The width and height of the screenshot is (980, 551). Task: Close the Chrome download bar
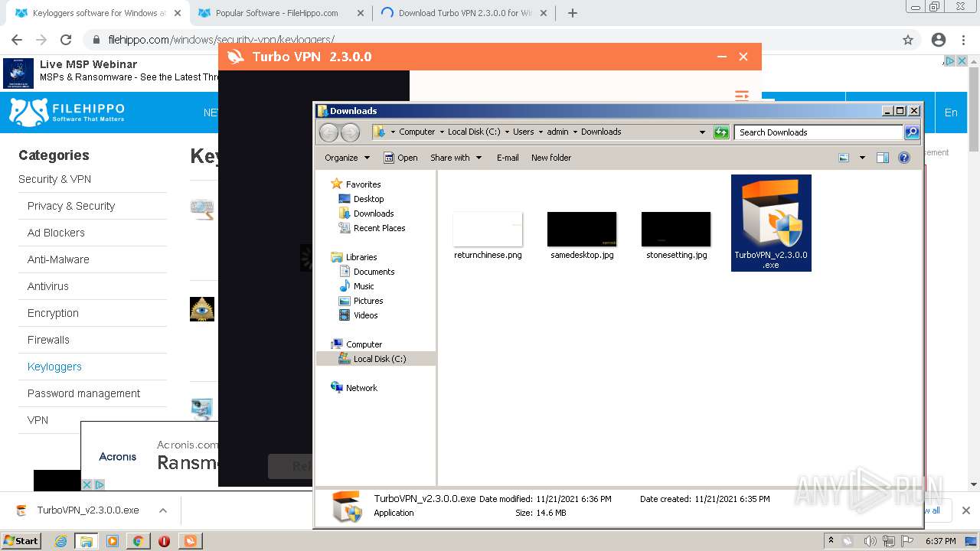[965, 510]
